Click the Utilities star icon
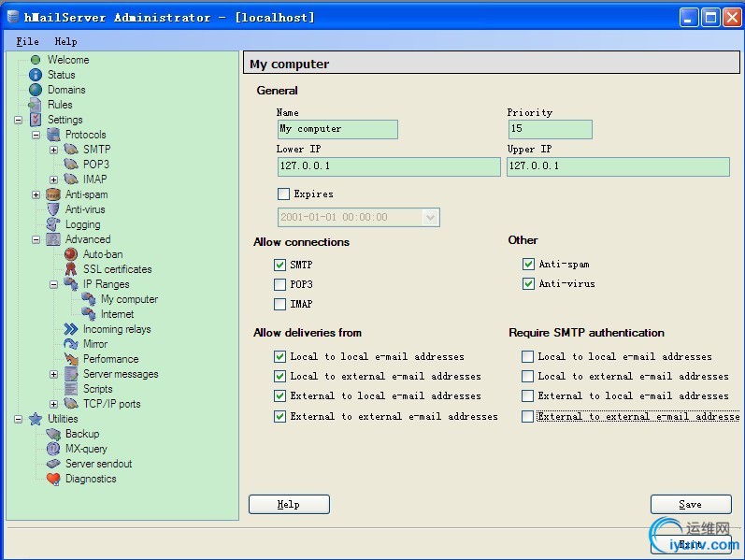Screen dimensions: 745x560 tap(36, 419)
